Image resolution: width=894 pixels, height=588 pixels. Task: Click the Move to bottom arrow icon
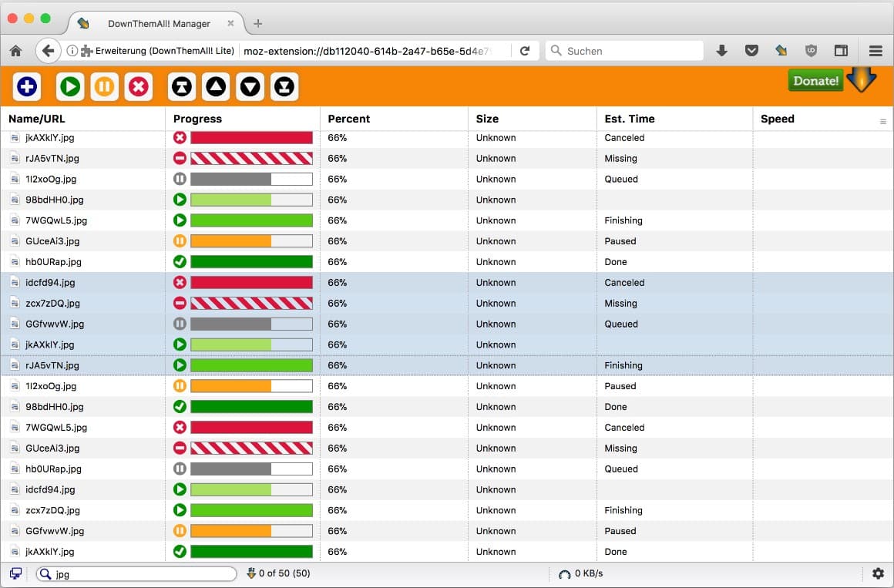(x=284, y=86)
